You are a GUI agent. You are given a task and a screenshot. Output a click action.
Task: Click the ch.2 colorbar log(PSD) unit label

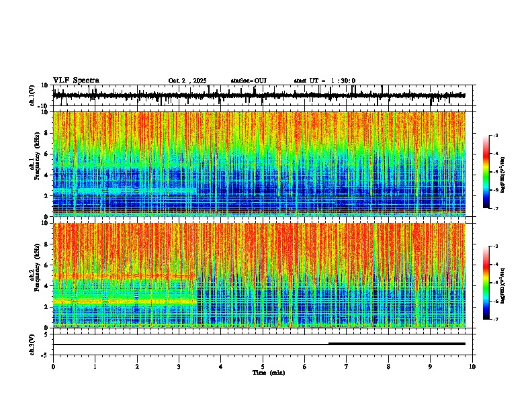click(x=503, y=285)
